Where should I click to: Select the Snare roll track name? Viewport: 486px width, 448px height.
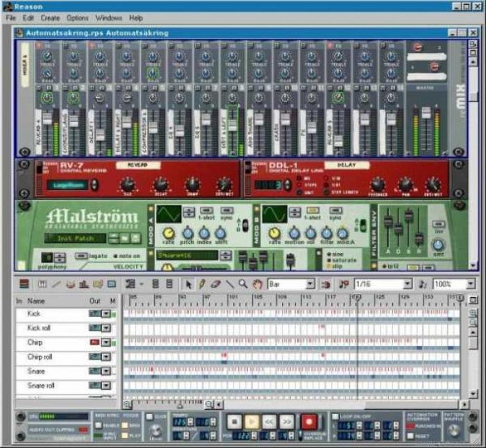click(41, 386)
